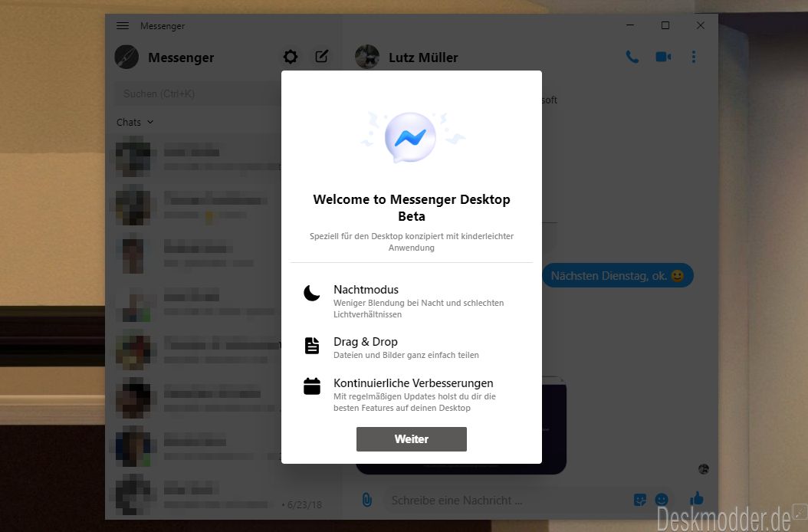The image size is (808, 532).
Task: Click the Drag & Drop document icon
Action: coord(312,346)
